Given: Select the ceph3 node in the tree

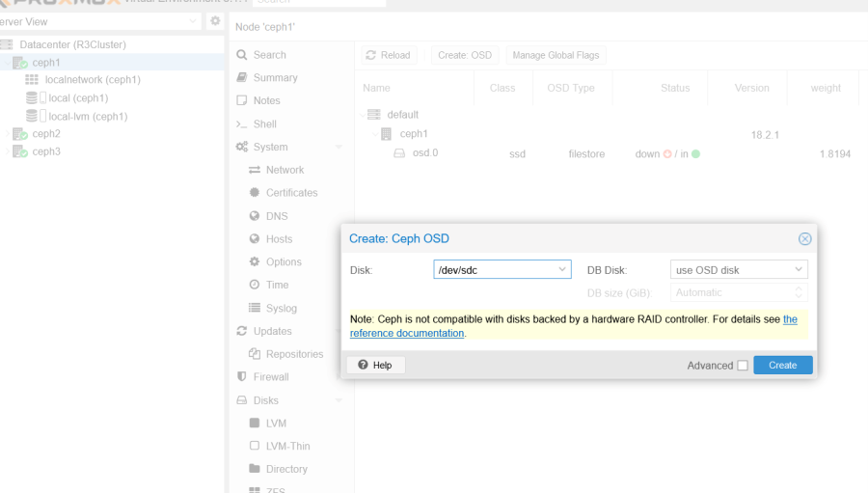Looking at the screenshot, I should (45, 151).
